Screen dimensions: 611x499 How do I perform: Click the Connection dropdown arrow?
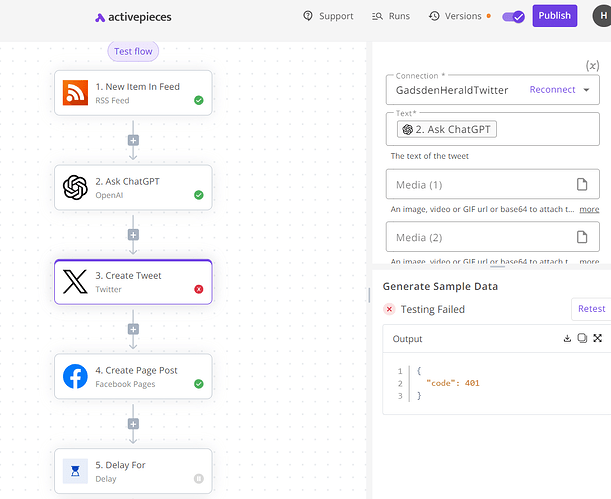[x=586, y=90]
